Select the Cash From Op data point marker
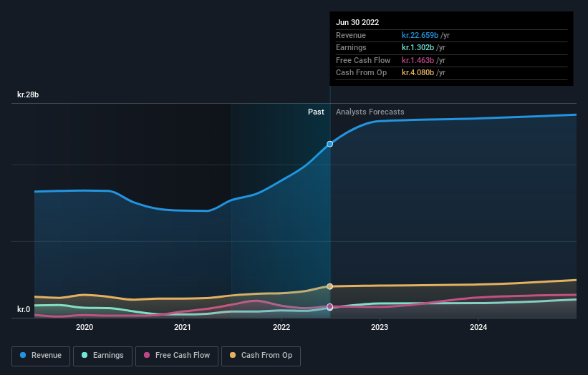Viewport: 588px width, 375px height. (x=329, y=286)
